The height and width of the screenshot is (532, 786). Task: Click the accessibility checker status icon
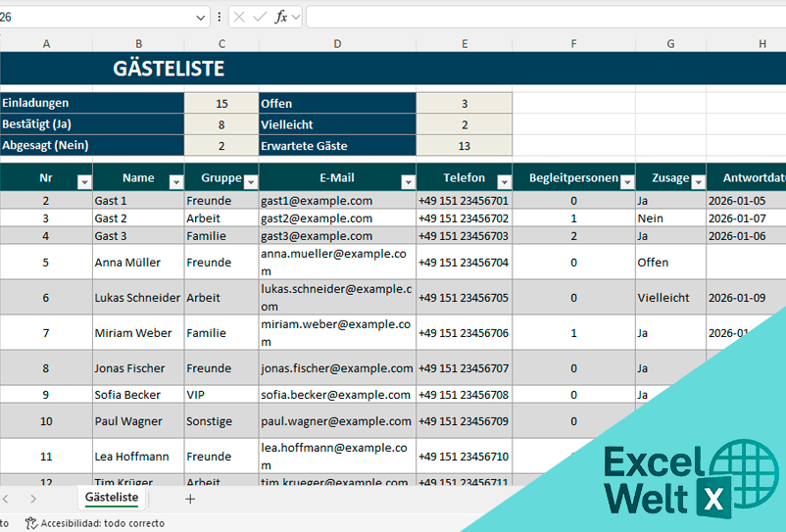point(31,523)
